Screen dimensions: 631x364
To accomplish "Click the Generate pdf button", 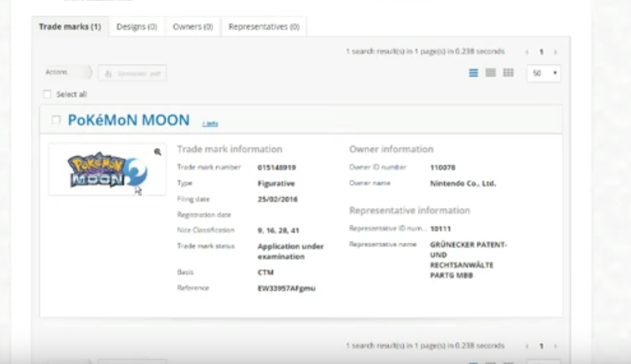I will [x=132, y=73].
